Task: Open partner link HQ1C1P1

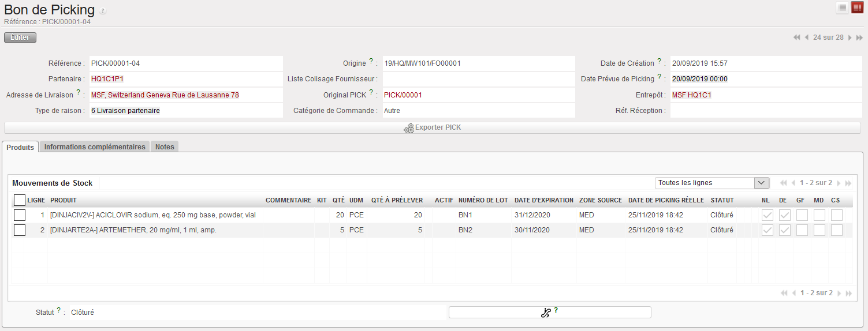Action: click(107, 79)
